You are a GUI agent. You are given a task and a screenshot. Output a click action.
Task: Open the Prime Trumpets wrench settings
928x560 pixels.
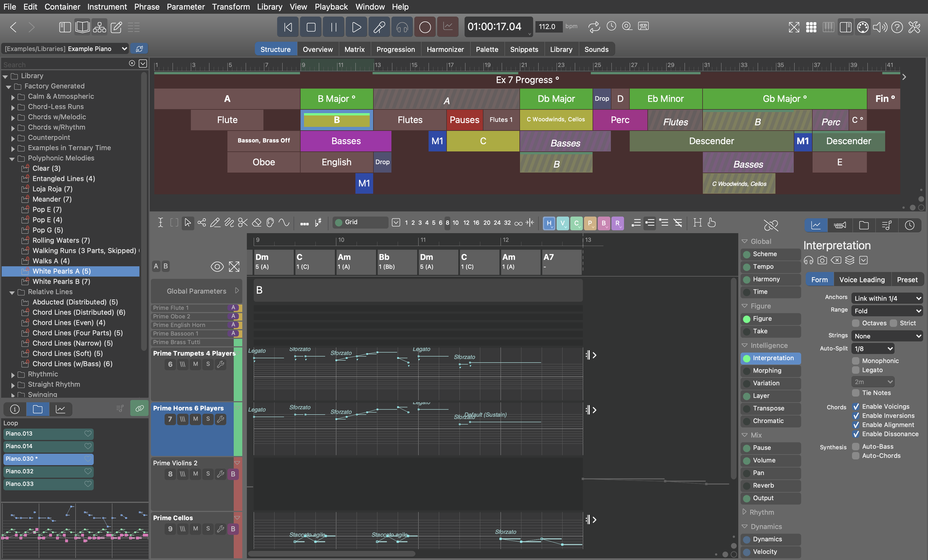(x=221, y=364)
